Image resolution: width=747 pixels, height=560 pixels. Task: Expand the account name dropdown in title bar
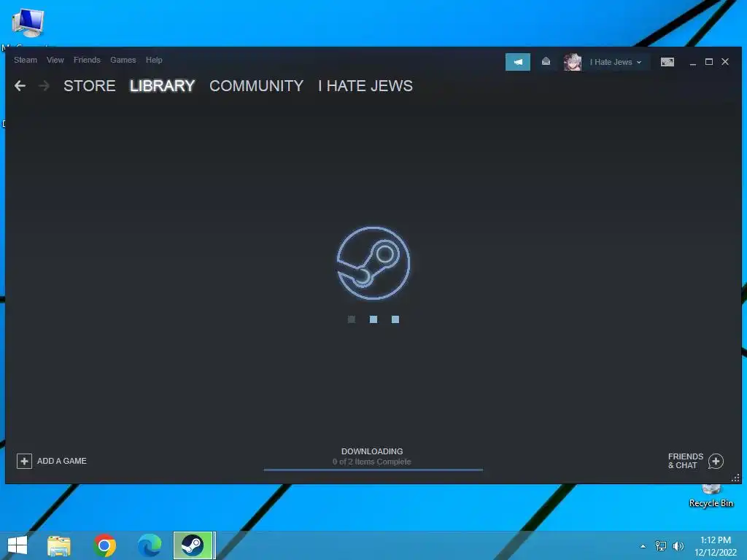(616, 62)
